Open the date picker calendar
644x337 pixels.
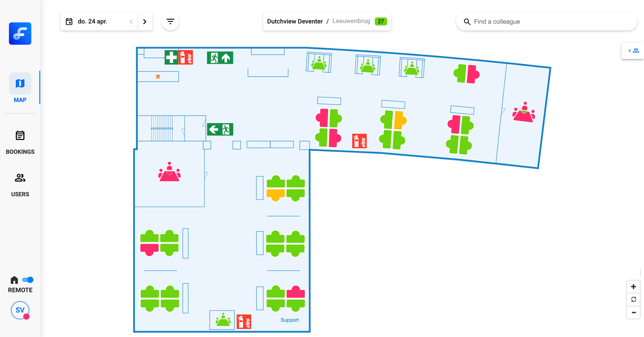tap(69, 22)
